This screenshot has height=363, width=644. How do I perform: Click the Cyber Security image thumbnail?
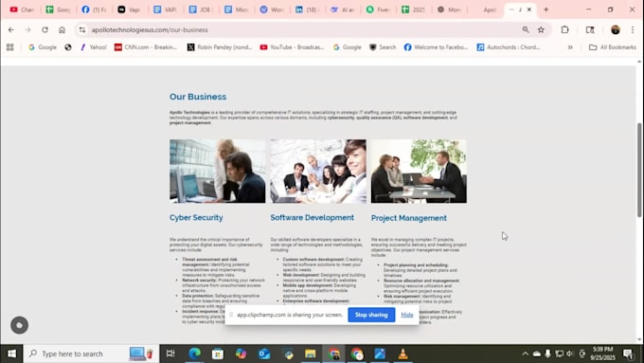(x=217, y=171)
